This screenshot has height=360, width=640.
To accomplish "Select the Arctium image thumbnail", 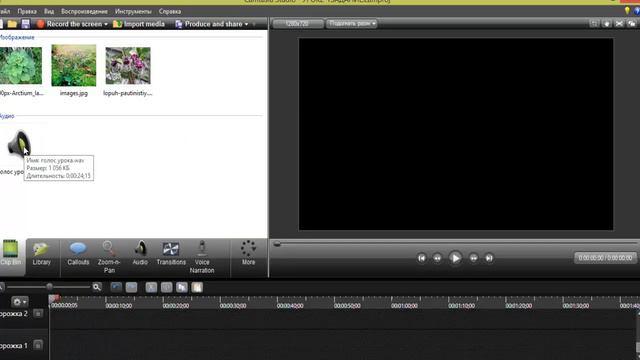I will 20,66.
